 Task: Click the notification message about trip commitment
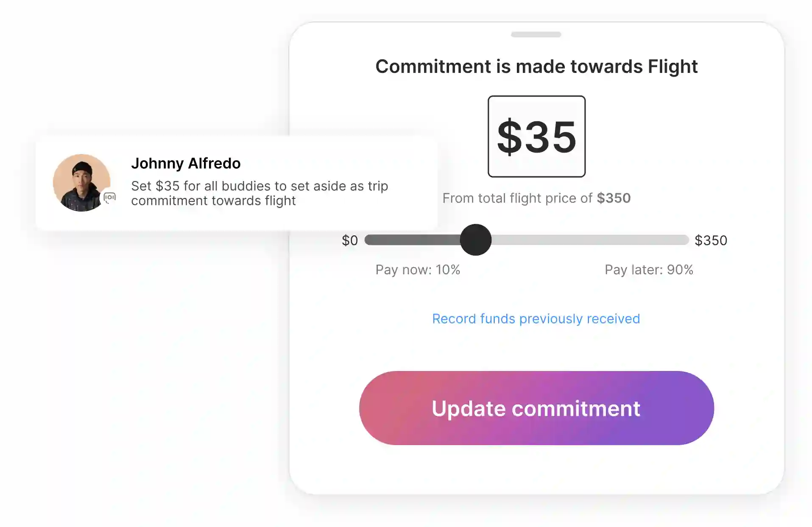pos(259,193)
